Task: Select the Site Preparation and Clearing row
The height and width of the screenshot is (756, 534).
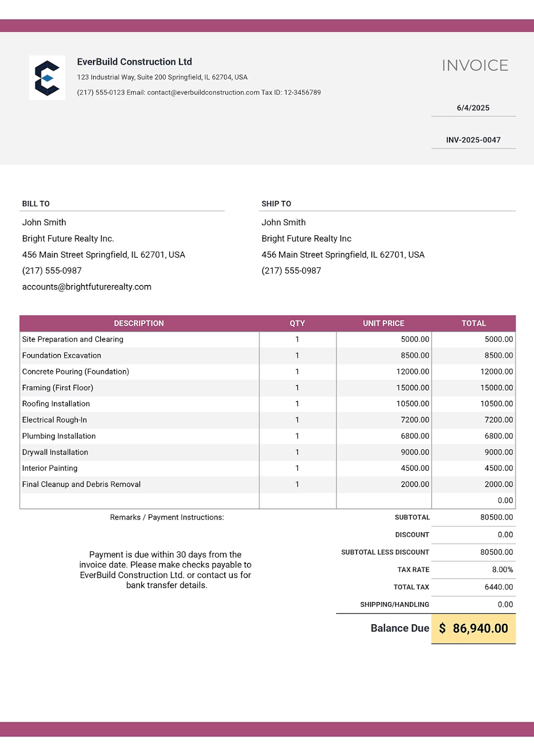Action: [268, 339]
